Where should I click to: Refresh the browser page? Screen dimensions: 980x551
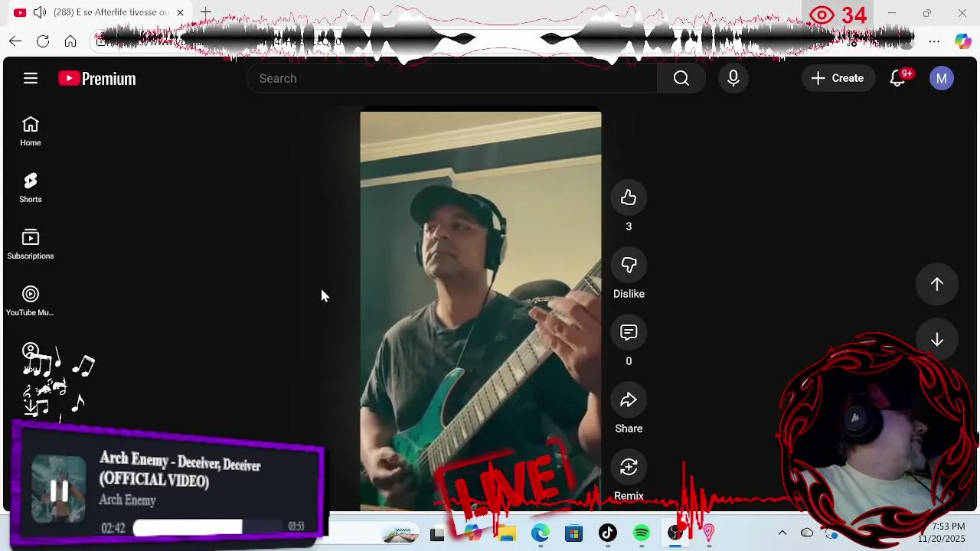(x=43, y=41)
